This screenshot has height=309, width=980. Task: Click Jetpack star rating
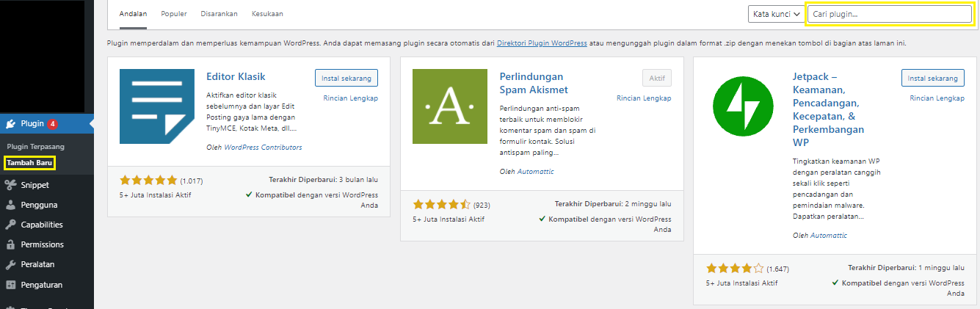(735, 268)
